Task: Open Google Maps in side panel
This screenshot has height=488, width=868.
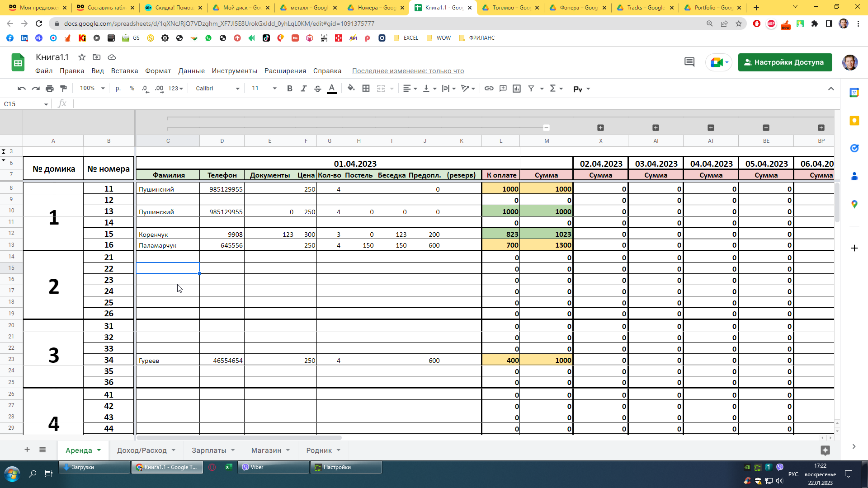Action: 854,204
